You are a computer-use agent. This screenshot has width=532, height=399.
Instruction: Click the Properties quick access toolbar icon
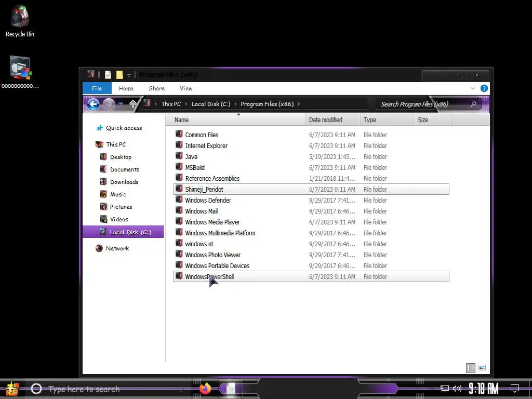108,75
